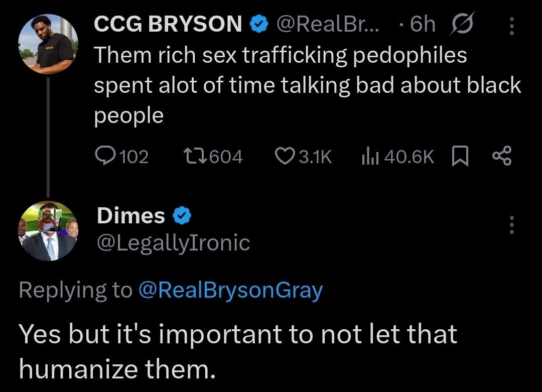Click the Dimes display name

point(130,216)
